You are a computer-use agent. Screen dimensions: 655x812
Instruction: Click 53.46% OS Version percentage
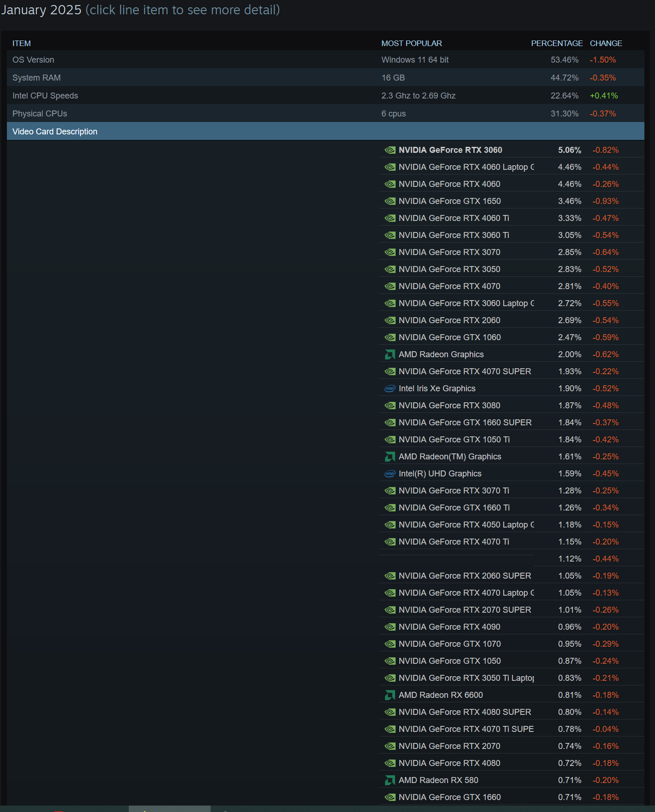point(564,60)
